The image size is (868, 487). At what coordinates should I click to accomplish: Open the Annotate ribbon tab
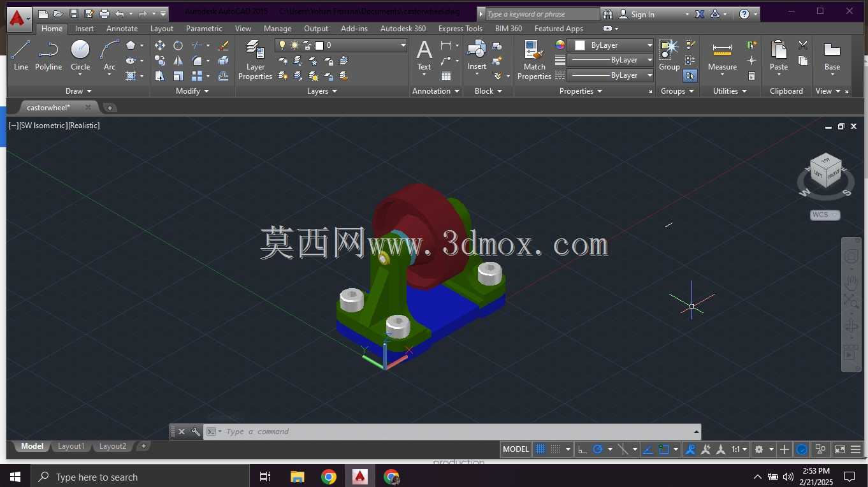point(122,29)
